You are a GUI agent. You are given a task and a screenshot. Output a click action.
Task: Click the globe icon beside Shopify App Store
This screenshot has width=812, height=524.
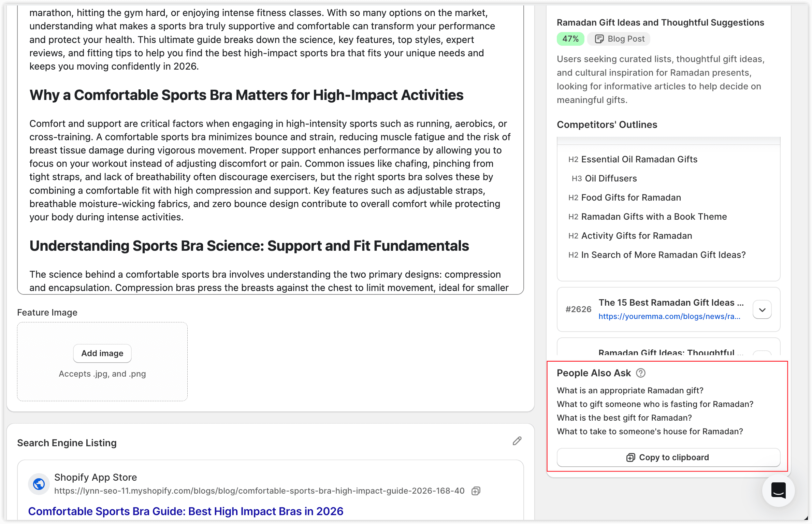tap(39, 484)
